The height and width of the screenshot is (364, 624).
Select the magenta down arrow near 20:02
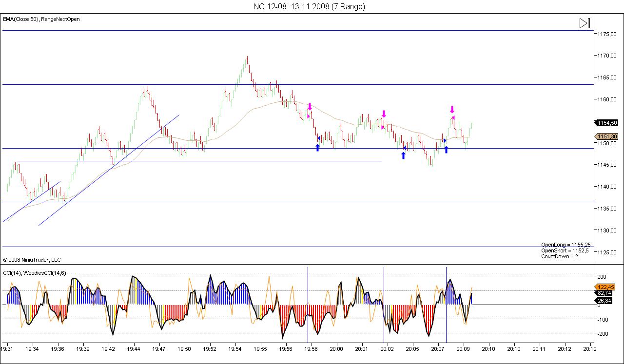tap(384, 114)
